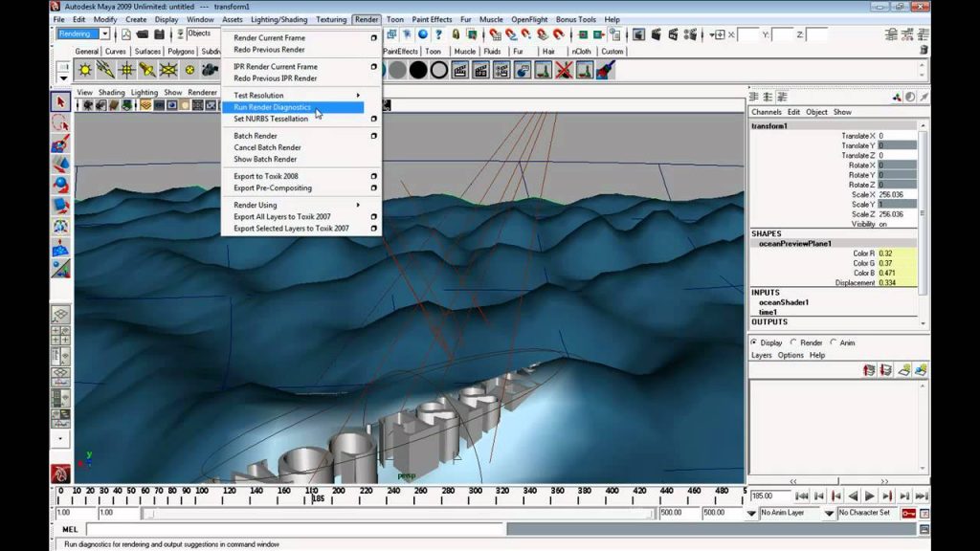Click the save scene disk icon
Screen dimensions: 980x551
click(x=160, y=34)
